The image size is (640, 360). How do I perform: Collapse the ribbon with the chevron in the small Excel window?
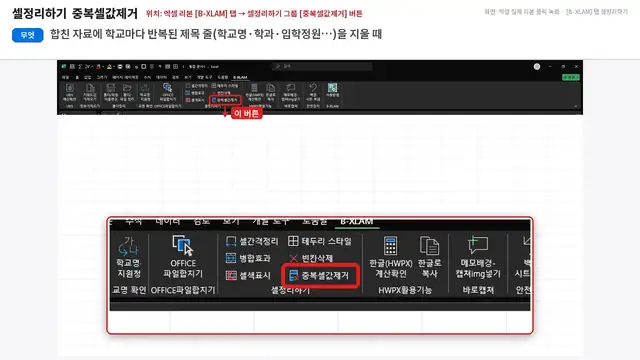576,106
